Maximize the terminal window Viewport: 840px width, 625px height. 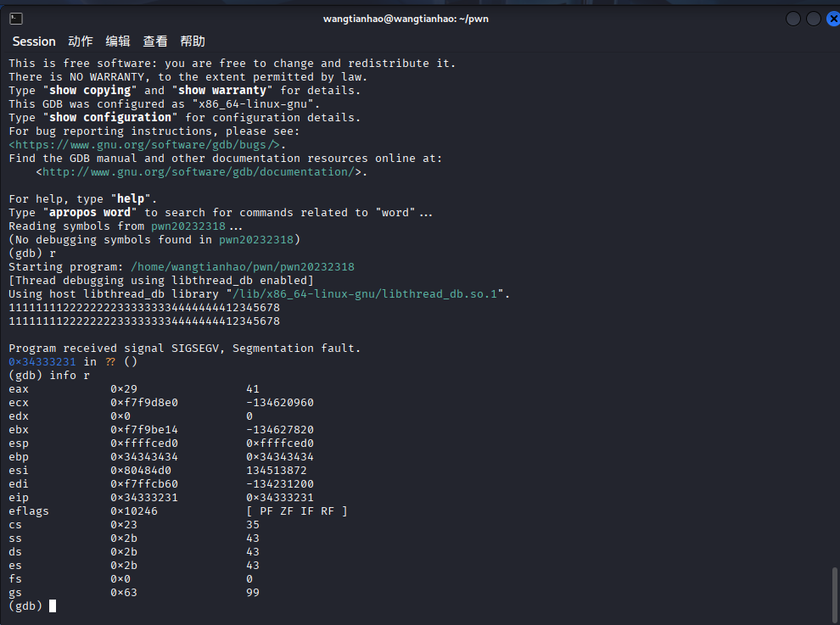(813, 19)
